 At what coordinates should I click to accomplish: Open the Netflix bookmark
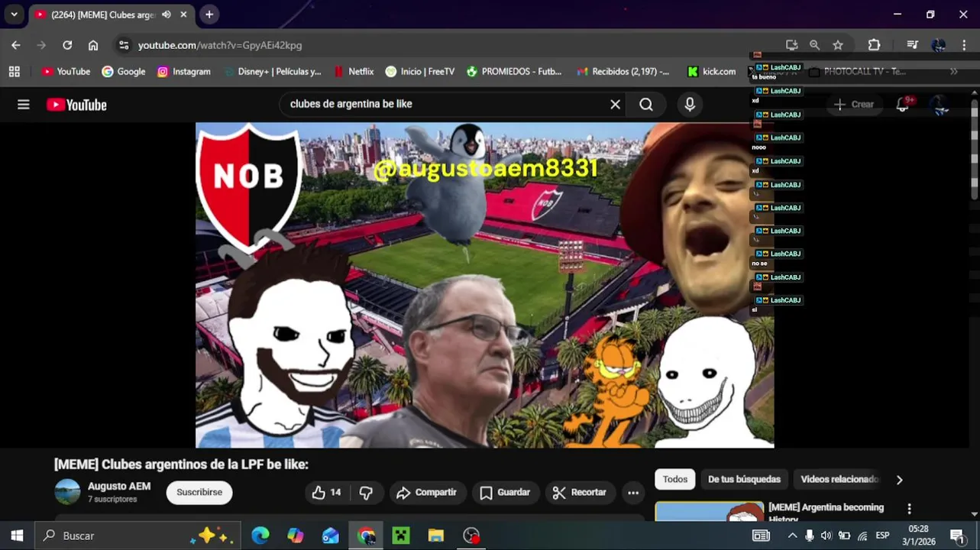pyautogui.click(x=354, y=71)
